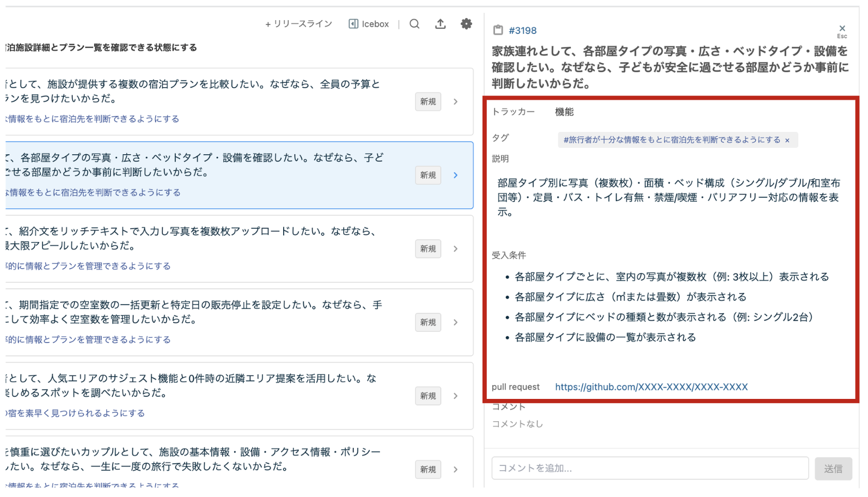Click tag link under 紹介文をリッチテキスト card

tap(88, 266)
